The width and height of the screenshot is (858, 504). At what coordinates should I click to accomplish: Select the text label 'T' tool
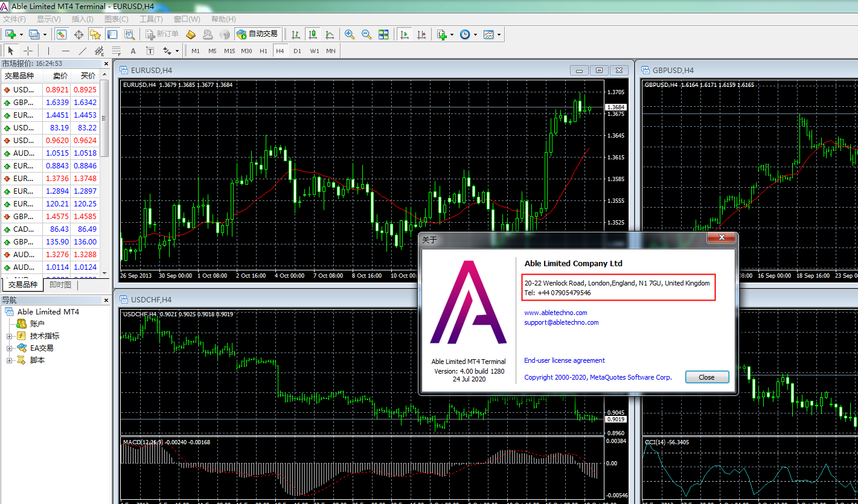[x=150, y=51]
